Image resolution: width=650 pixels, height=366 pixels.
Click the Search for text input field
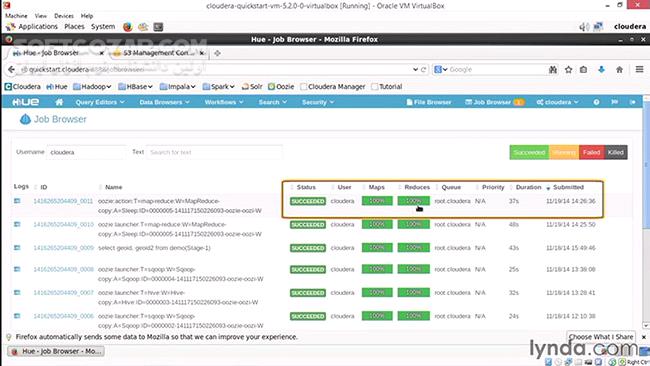[x=214, y=152]
